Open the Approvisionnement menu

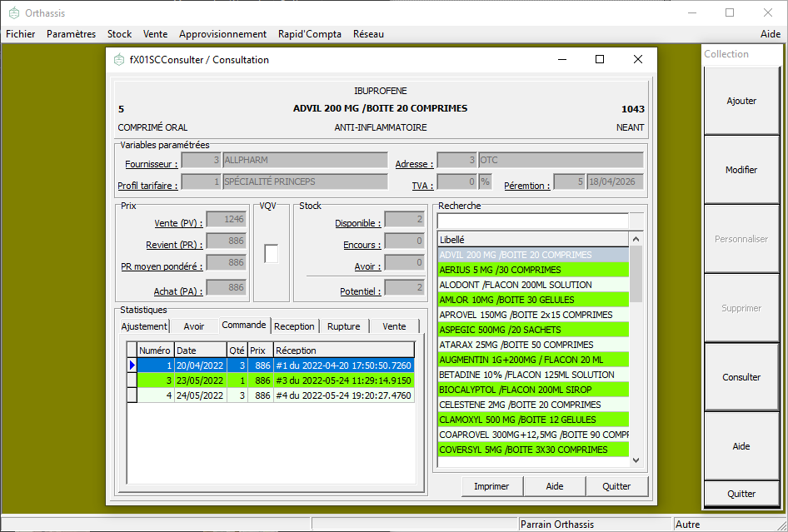coord(222,34)
